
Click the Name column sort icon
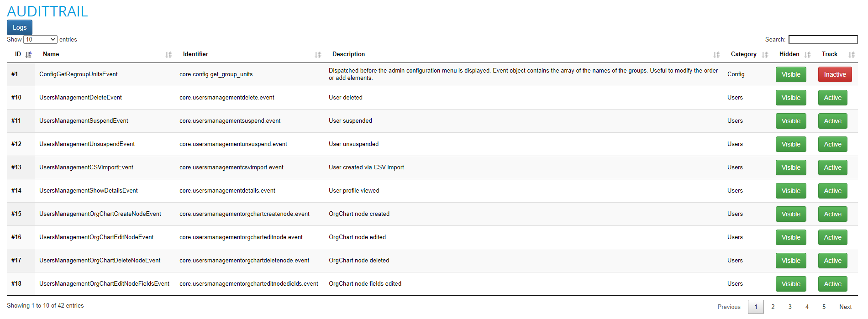point(168,54)
